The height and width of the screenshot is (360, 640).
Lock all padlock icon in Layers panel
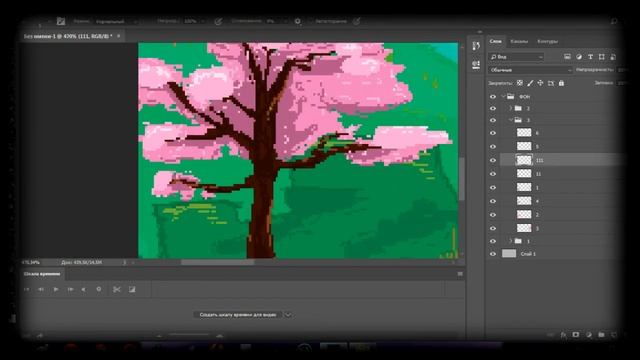click(561, 83)
